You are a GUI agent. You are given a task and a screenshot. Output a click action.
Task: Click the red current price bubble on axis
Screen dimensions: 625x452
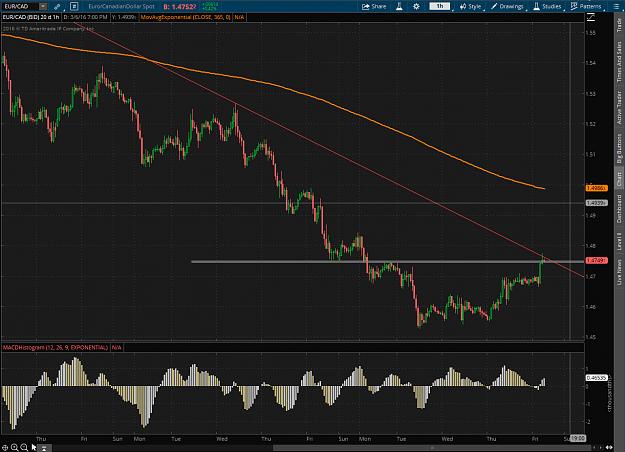596,260
